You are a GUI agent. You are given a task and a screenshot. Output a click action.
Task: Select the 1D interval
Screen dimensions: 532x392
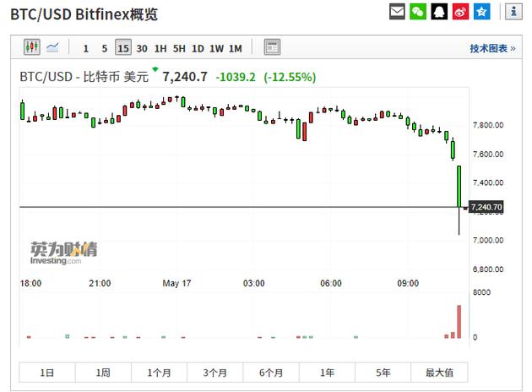[x=198, y=48]
